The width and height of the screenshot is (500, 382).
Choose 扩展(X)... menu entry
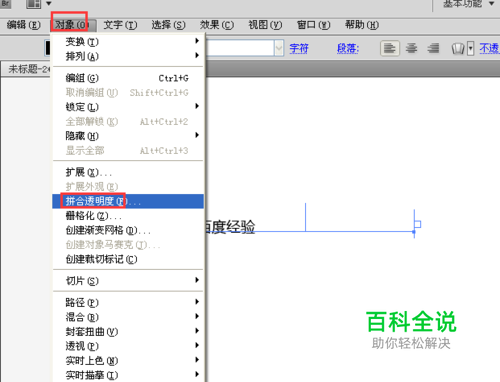click(x=128, y=172)
